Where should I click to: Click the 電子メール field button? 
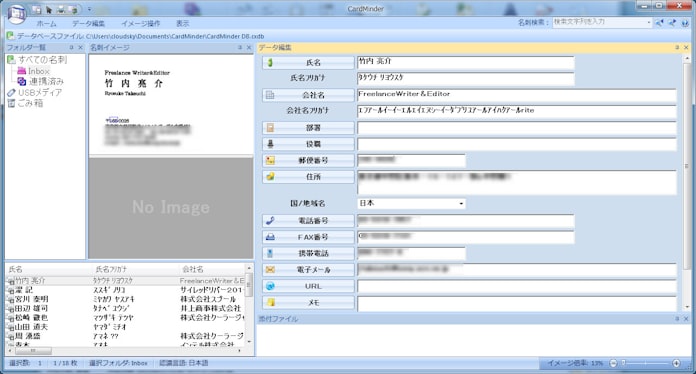308,270
